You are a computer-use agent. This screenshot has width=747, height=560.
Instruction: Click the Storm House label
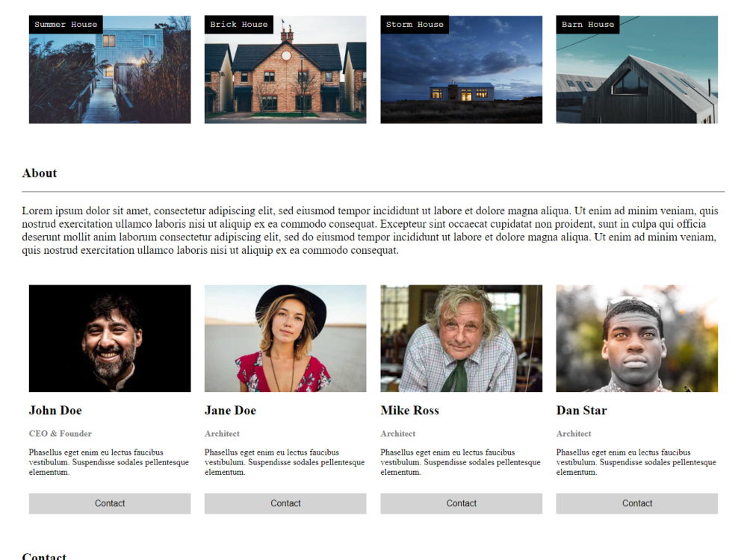pos(415,25)
